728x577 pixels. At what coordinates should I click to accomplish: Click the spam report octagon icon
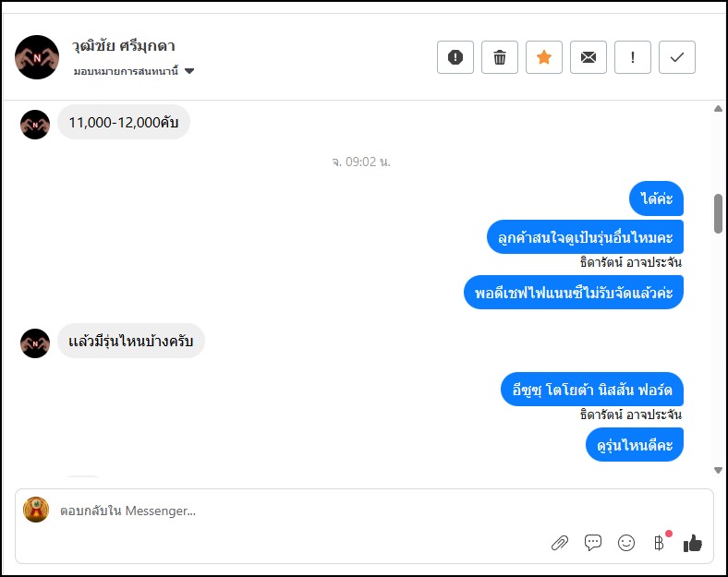455,57
